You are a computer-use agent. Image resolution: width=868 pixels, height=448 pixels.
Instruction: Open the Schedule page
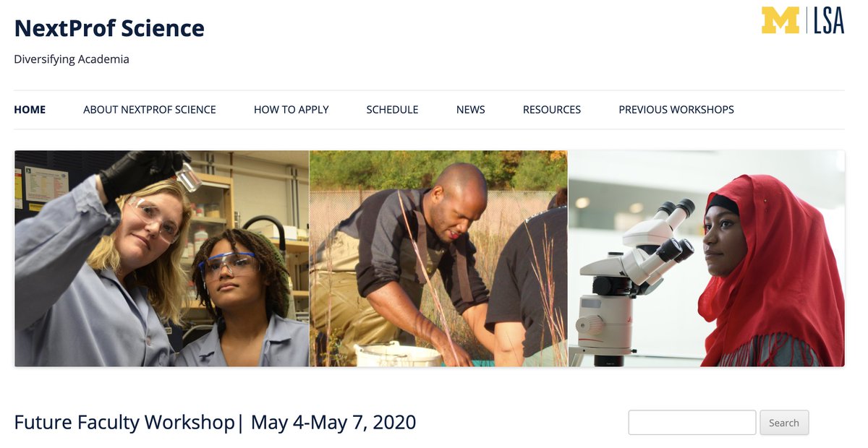[392, 110]
